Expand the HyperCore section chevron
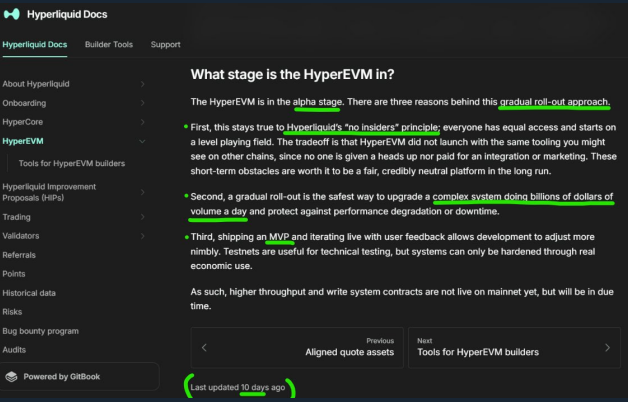 143,122
